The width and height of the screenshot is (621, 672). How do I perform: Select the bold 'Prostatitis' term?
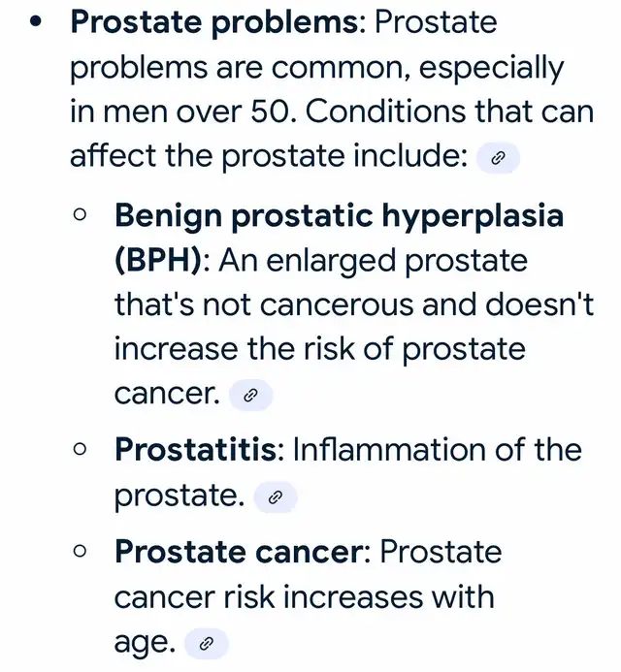point(196,450)
